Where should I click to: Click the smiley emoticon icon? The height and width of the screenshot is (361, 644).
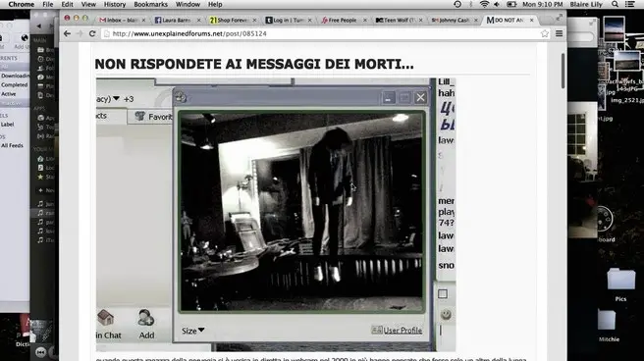point(446,315)
